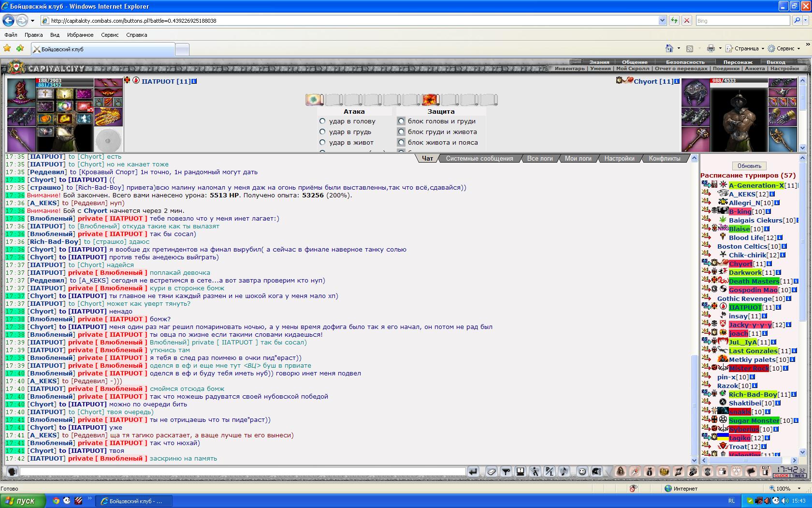Viewport: 812px width, 508px height.
Task: Open the Страница dropdown menu
Action: click(x=745, y=48)
